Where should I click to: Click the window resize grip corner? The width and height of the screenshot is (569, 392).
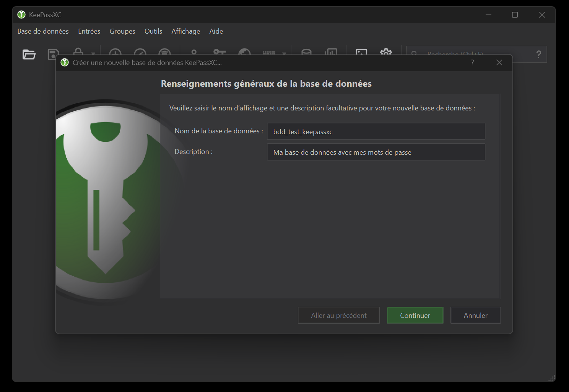(552, 378)
